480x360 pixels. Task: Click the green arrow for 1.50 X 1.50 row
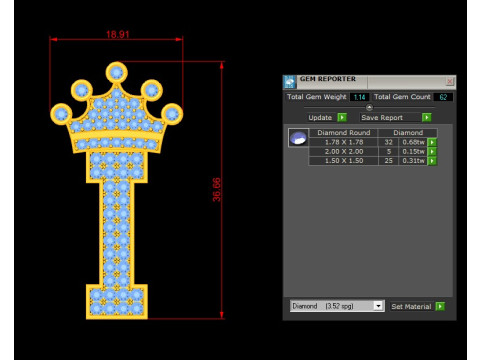432,161
